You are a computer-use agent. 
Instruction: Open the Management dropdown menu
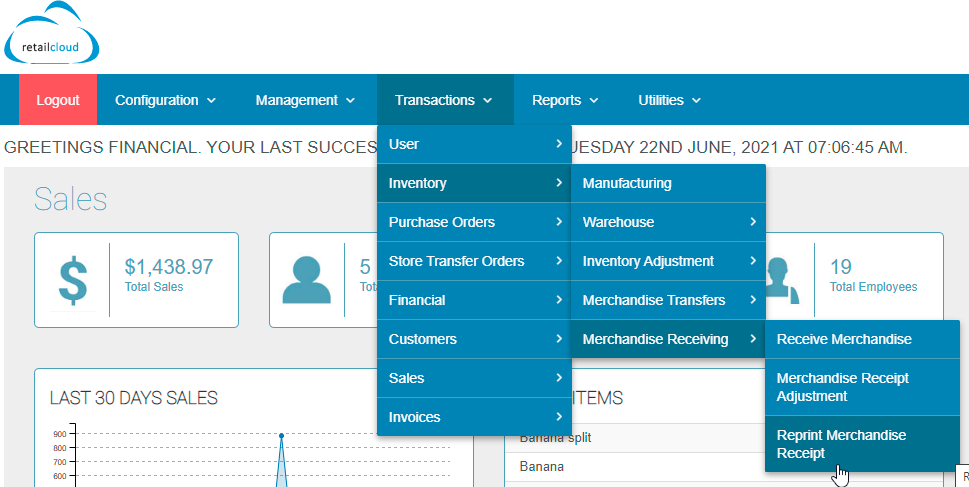(x=305, y=100)
